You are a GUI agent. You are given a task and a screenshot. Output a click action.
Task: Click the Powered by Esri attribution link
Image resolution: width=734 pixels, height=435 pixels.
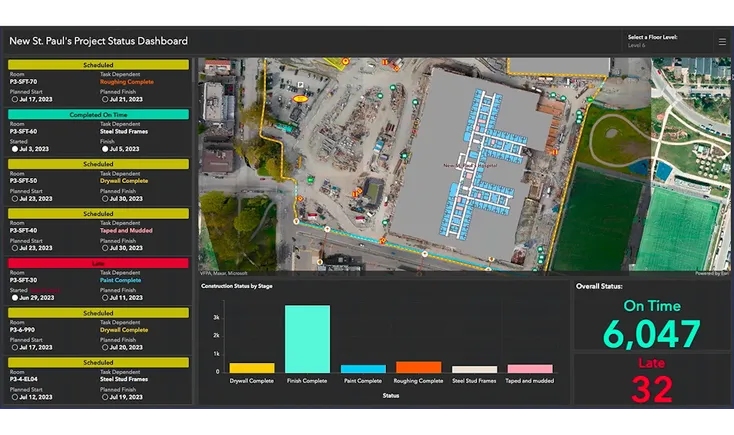click(x=712, y=272)
